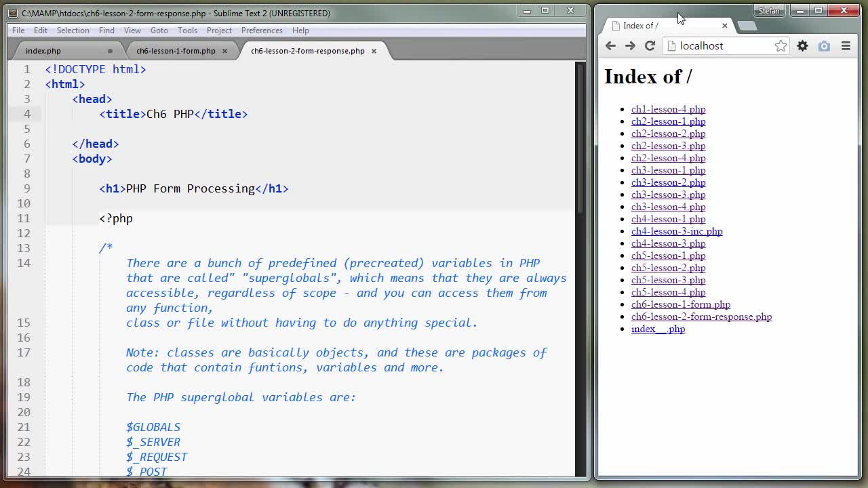This screenshot has width=868, height=488.
Task: Open the ch6-lesson-2-form-response.php link
Action: [701, 317]
